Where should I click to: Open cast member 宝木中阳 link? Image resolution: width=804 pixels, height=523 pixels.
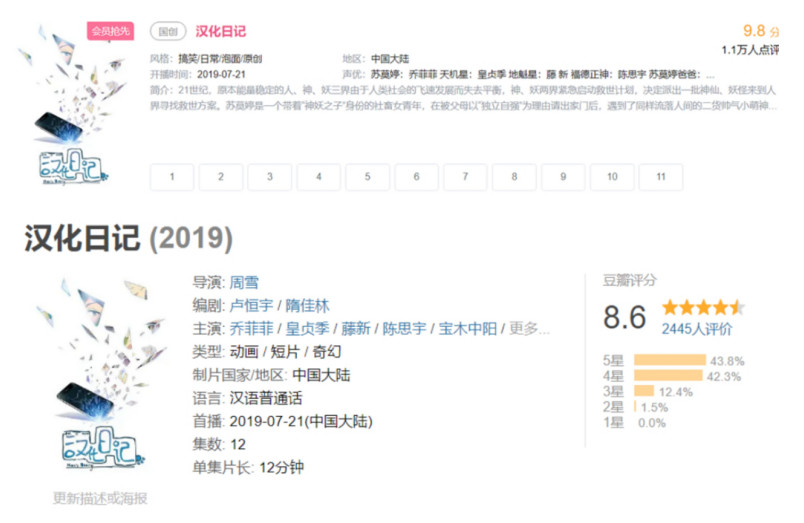click(467, 329)
